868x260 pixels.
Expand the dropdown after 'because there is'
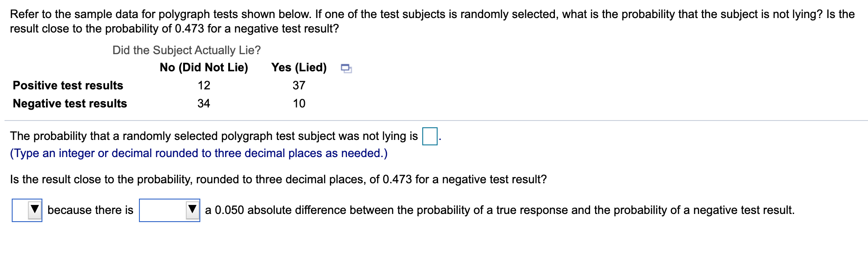tap(169, 209)
